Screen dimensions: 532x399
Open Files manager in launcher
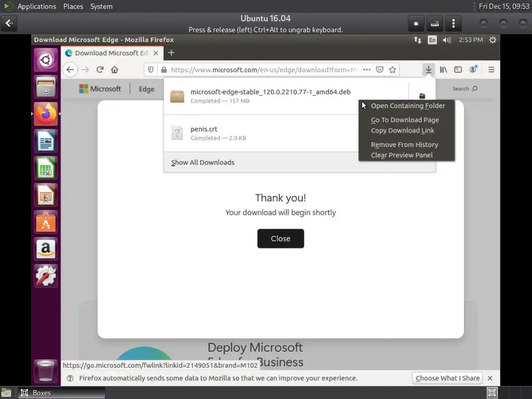(46, 87)
